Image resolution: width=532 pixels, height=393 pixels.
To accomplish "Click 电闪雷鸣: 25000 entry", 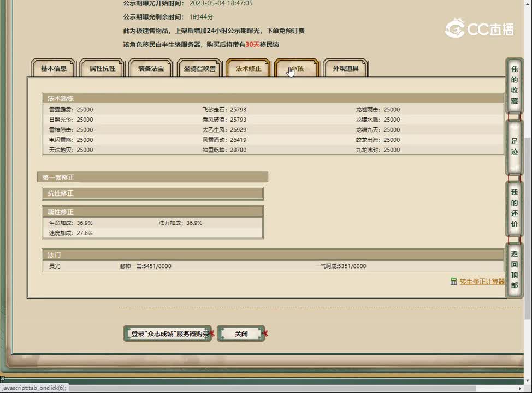I will pos(71,140).
